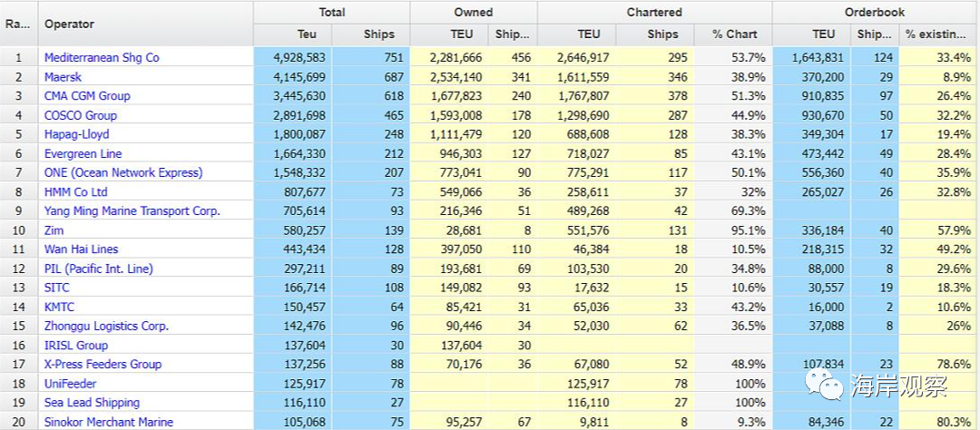Viewport: 980px width, 430px height.
Task: Select the Owned group header
Action: (x=474, y=13)
